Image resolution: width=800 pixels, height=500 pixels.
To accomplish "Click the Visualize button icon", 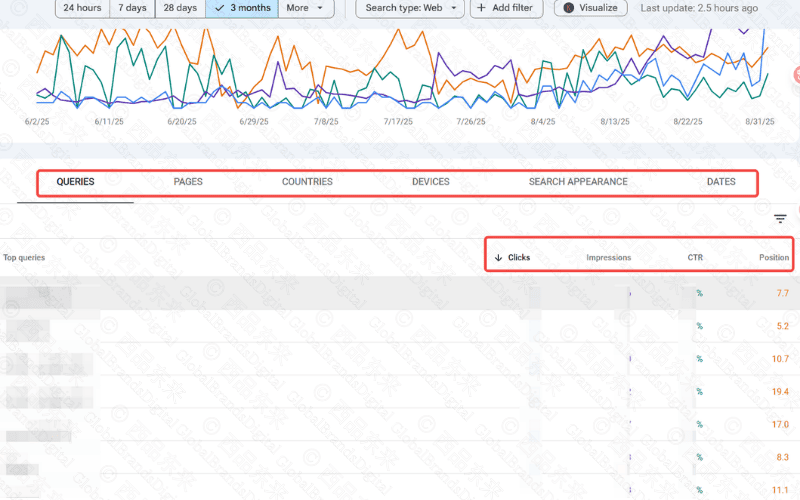I will (569, 8).
